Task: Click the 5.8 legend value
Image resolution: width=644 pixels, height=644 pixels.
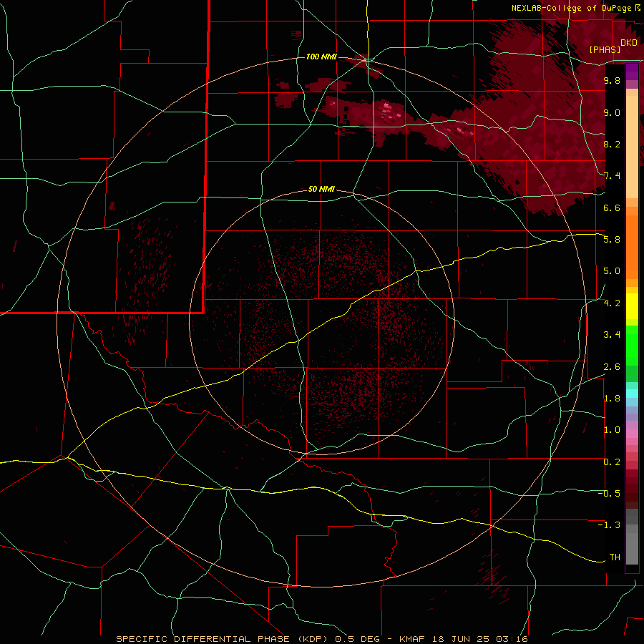Action: pos(612,239)
